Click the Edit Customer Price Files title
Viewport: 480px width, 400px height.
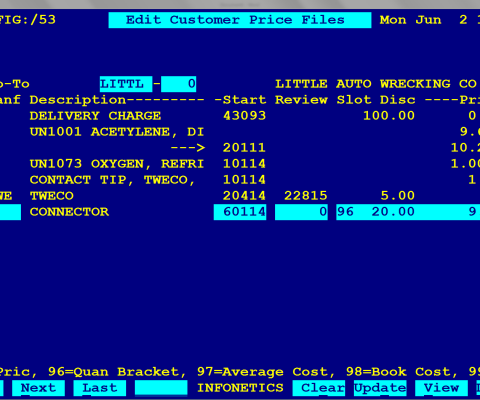tap(240, 20)
